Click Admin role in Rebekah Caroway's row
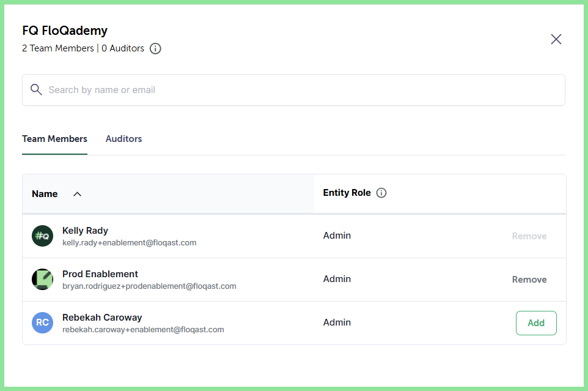This screenshot has height=391, width=588. (x=337, y=322)
